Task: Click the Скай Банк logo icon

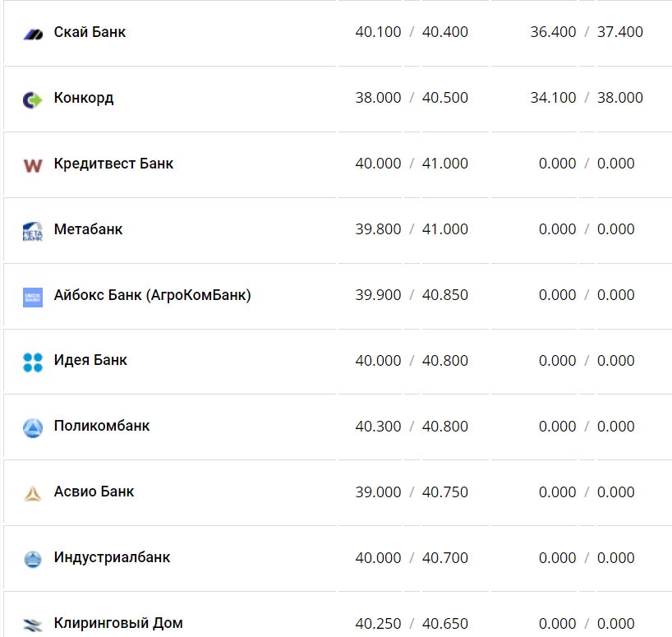Action: coord(33,34)
